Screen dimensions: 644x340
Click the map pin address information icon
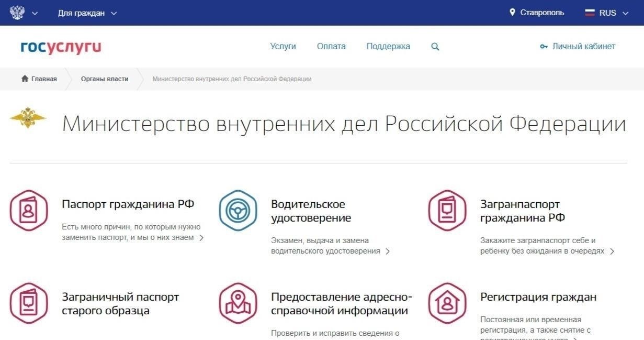coord(238,303)
